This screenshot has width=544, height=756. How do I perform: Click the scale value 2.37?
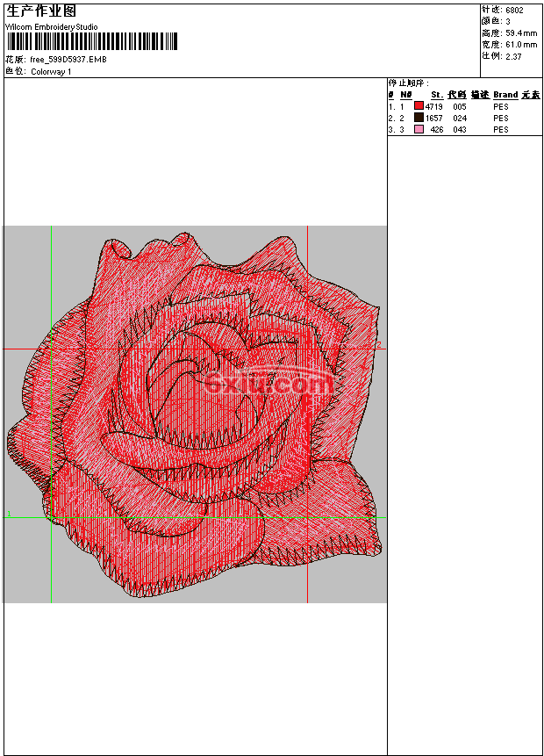[x=513, y=56]
